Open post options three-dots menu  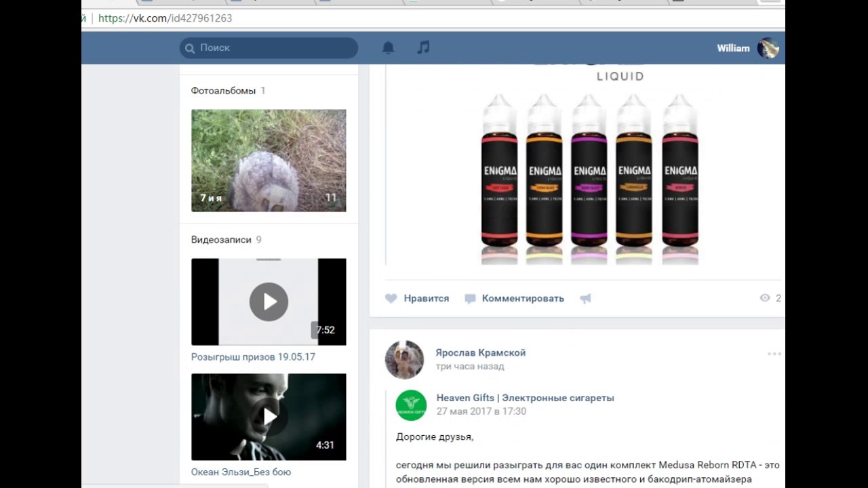pyautogui.click(x=774, y=354)
